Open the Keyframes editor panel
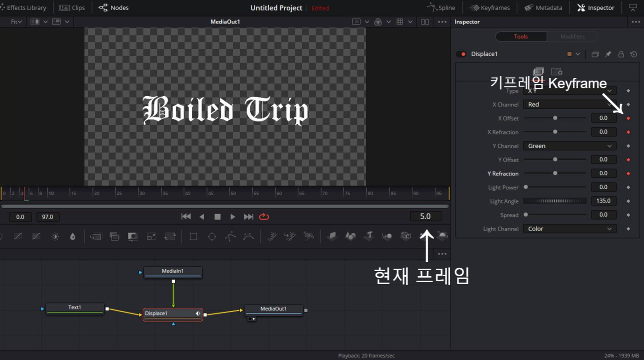Image resolution: width=644 pixels, height=360 pixels. point(489,8)
